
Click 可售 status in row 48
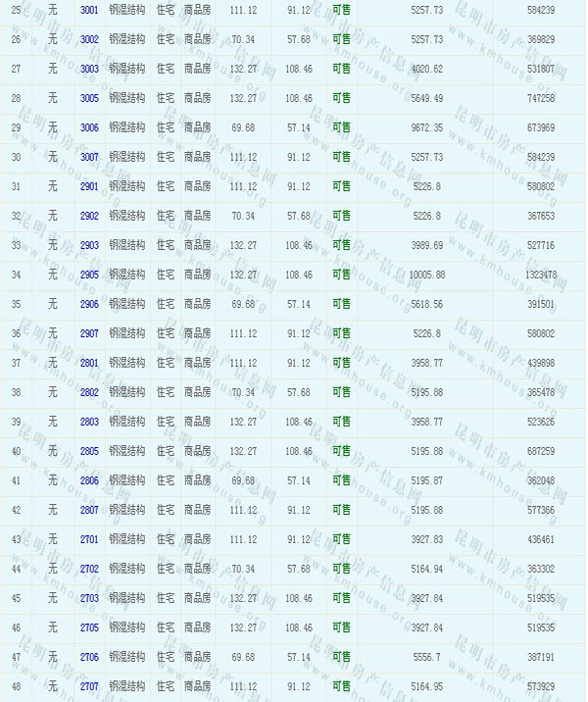[x=341, y=686]
